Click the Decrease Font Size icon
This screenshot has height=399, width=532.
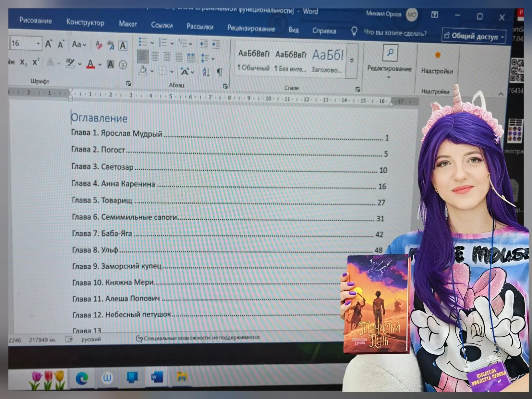pos(61,44)
